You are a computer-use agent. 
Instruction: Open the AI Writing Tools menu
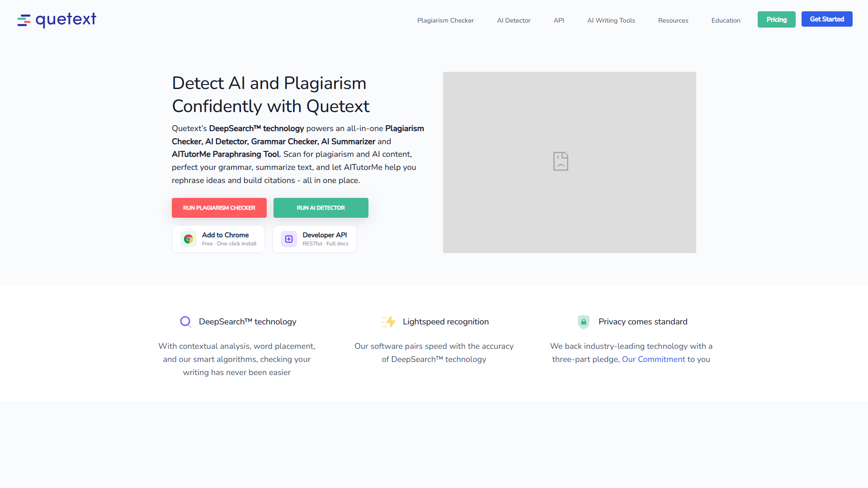coord(611,20)
